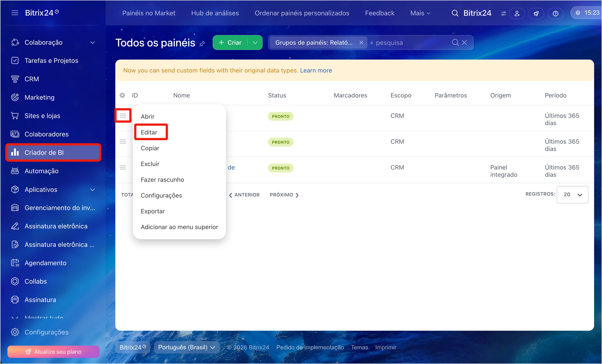Open the second row's action menu icon
This screenshot has width=602, height=364.
click(x=123, y=142)
